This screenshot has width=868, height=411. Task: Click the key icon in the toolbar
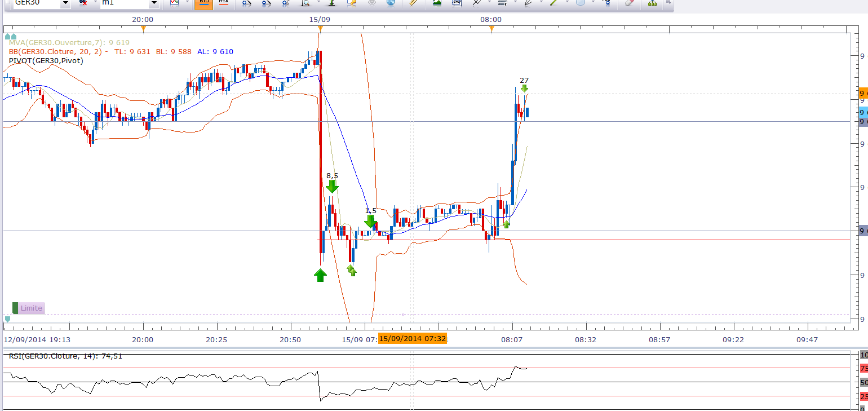pyautogui.click(x=352, y=3)
